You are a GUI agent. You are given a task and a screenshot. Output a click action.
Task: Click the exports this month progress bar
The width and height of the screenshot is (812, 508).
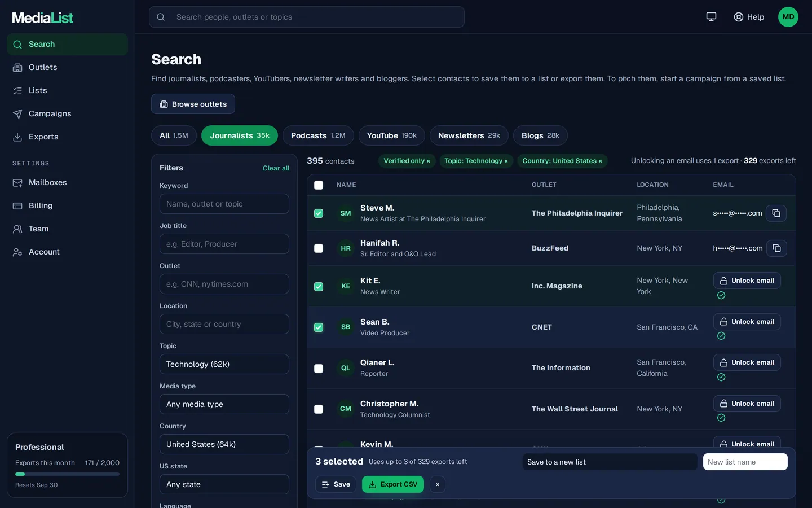click(x=67, y=474)
